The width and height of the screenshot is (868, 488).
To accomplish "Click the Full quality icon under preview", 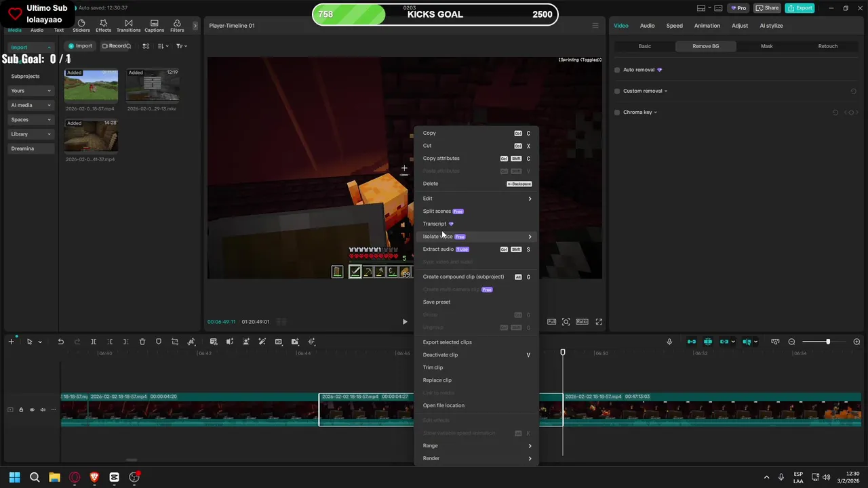I will click(x=551, y=322).
